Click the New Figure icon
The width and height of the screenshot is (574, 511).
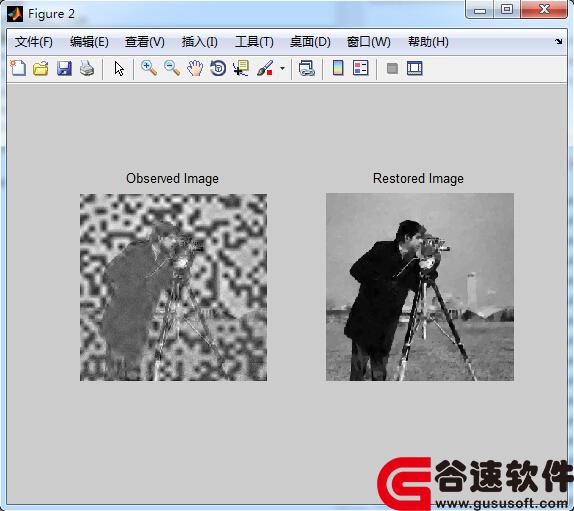pos(18,68)
